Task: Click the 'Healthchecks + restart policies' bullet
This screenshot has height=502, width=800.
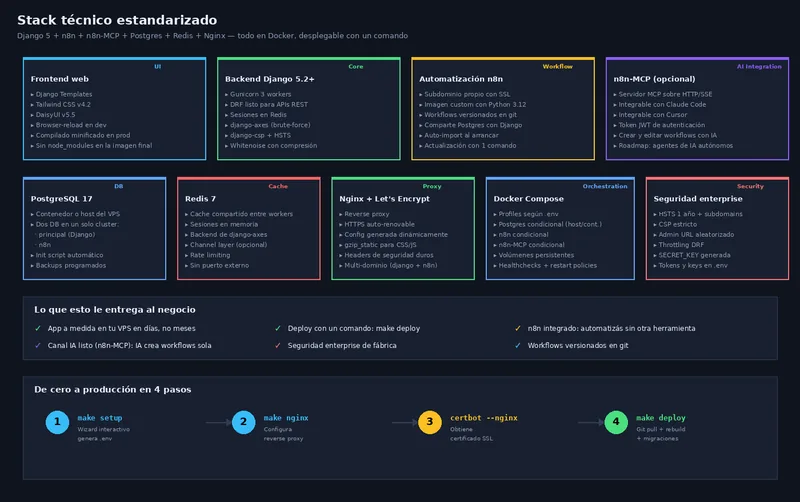Action: click(545, 265)
